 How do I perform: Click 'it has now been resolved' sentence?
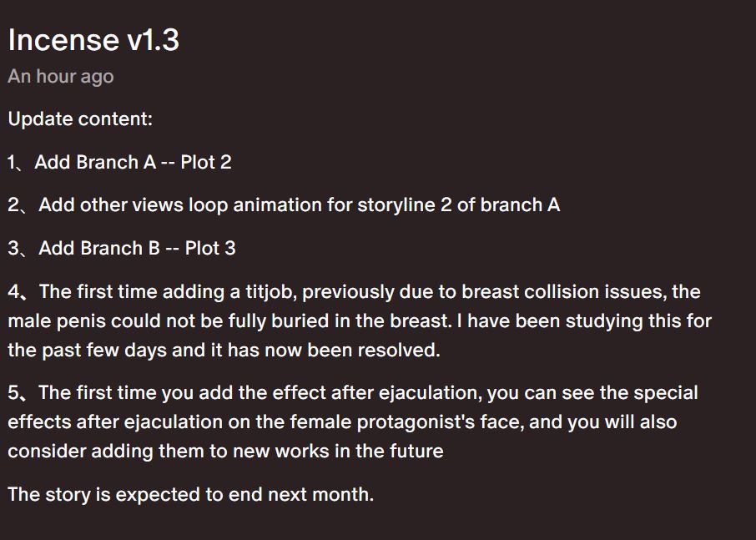coord(325,350)
